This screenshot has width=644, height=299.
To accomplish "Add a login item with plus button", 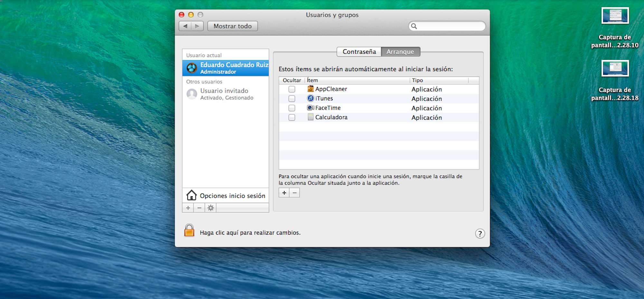I will 284,193.
